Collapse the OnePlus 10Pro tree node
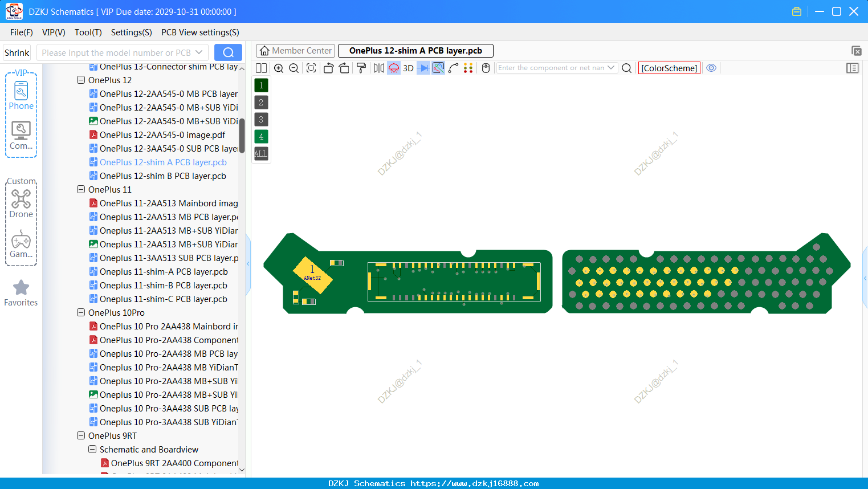 pos(81,313)
